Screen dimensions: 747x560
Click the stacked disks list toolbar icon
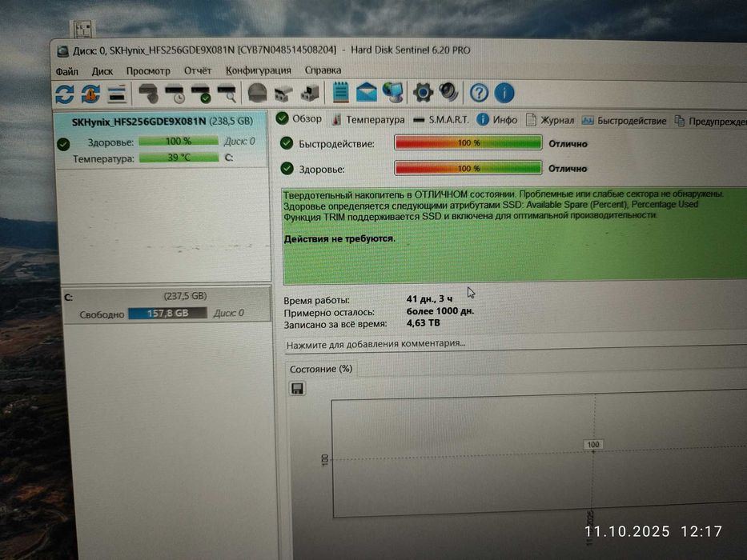click(117, 94)
